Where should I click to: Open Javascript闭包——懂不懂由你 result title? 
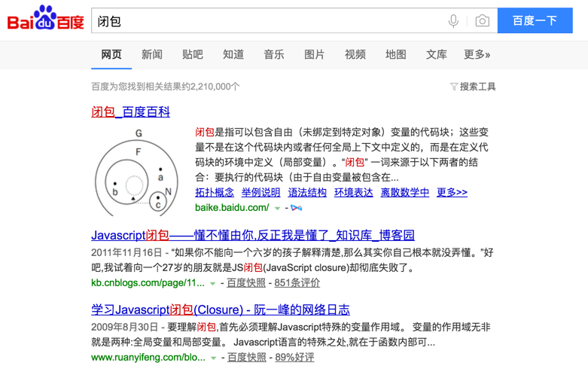pos(253,235)
